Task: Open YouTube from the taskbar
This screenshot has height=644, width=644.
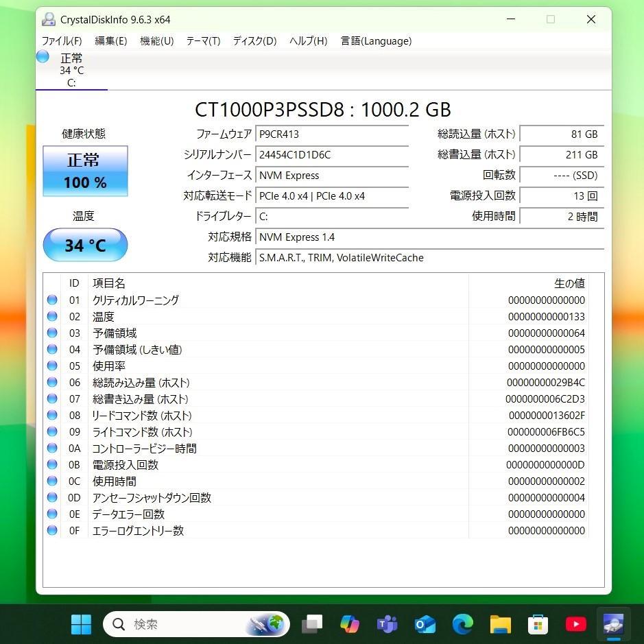Action: 576,624
